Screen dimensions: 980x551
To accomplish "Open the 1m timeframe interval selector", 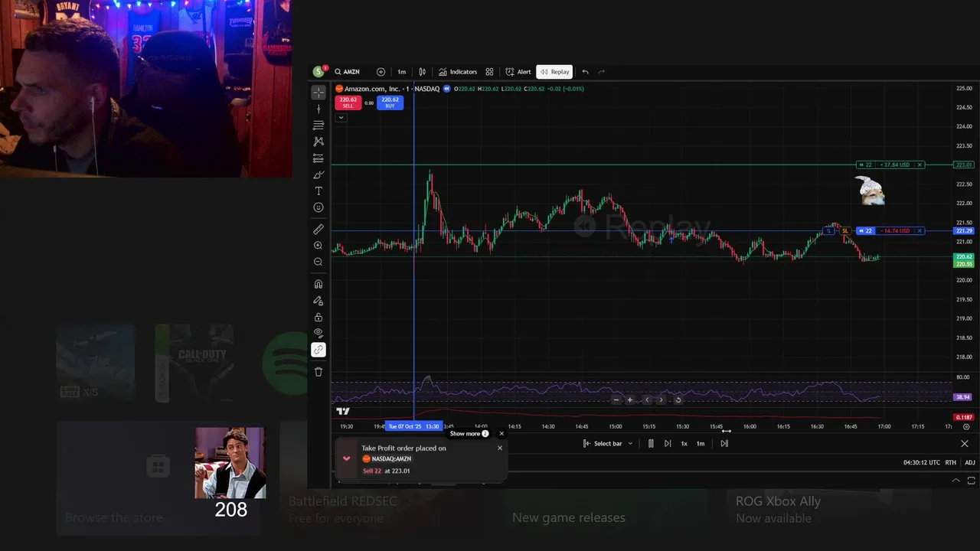I will (x=401, y=72).
